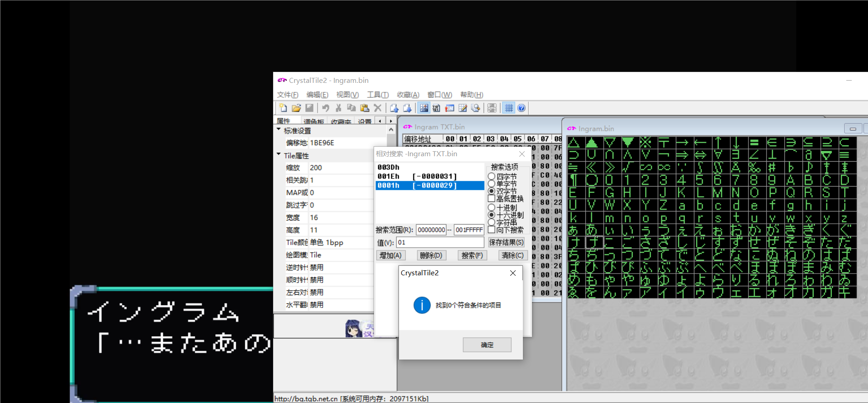Switch to the tile viewer mode icon
Image resolution: width=868 pixels, height=403 pixels.
[x=424, y=108]
